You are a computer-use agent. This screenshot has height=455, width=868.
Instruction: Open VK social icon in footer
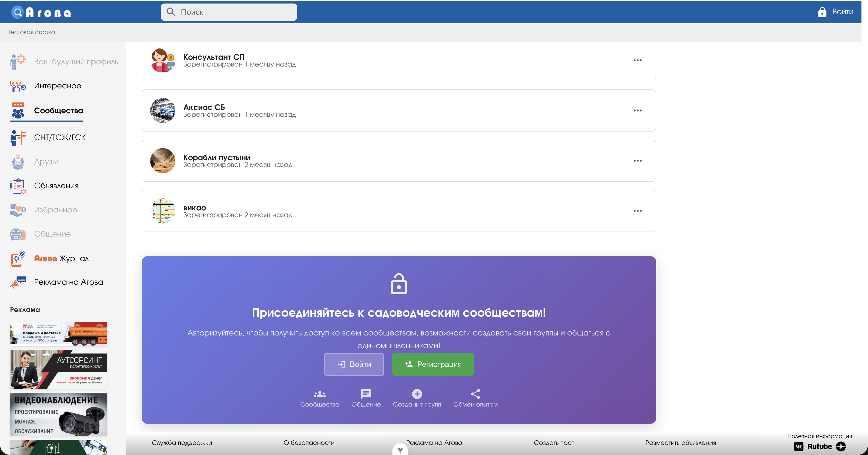click(799, 446)
